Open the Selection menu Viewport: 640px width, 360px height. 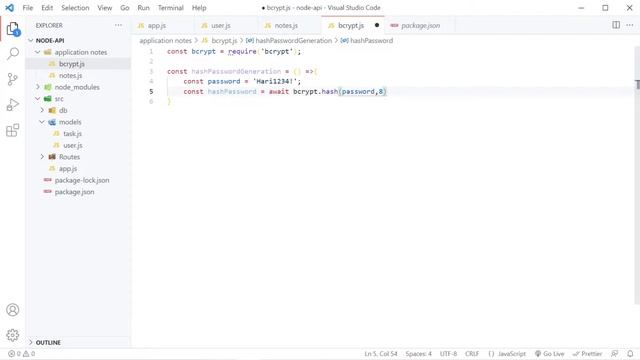coord(75,8)
